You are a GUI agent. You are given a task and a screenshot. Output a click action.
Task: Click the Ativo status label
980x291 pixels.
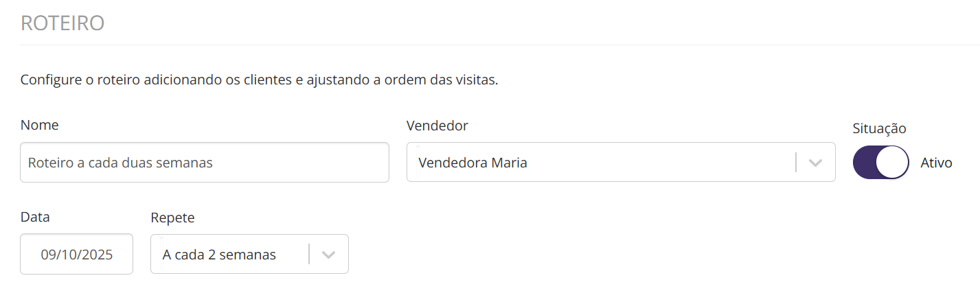click(936, 163)
